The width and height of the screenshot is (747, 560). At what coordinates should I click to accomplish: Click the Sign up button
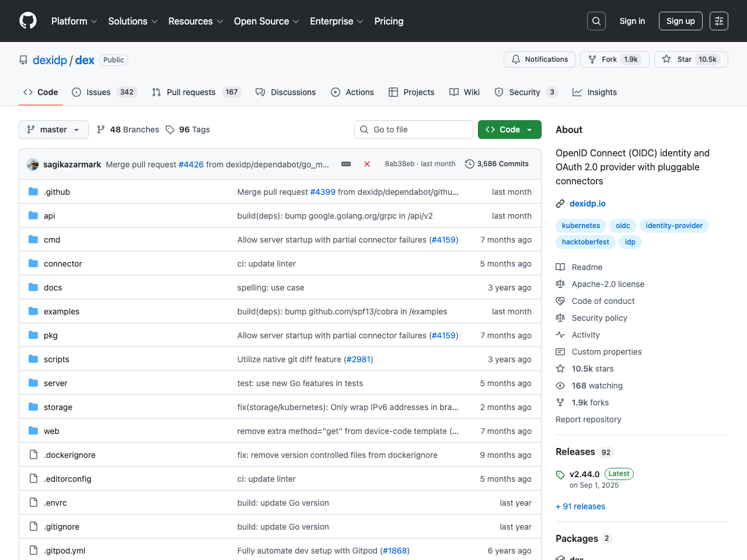point(680,20)
